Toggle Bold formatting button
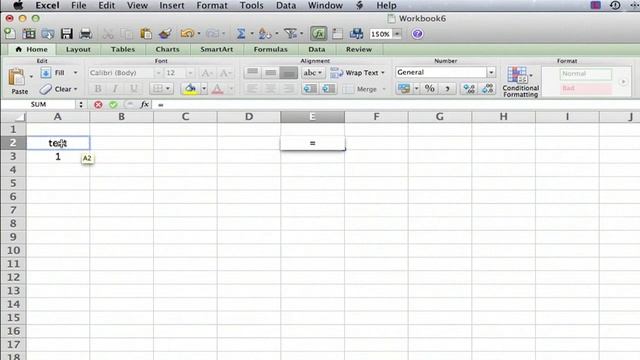This screenshot has width=640, height=360. 98,89
